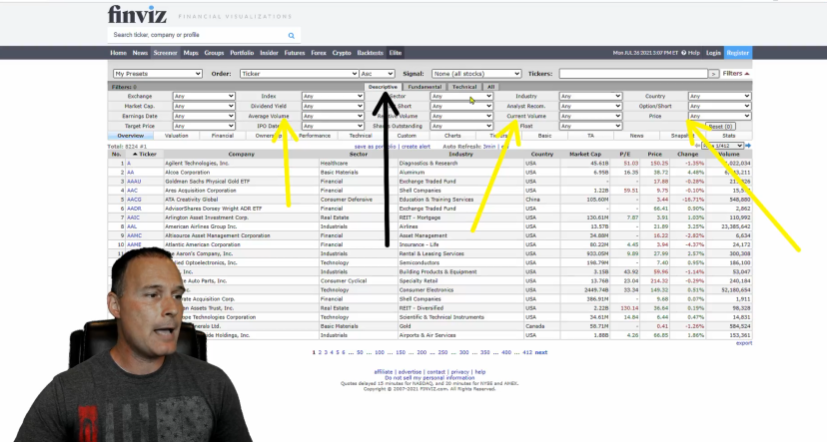Select the Charts view tab
Image resolution: width=827 pixels, height=442 pixels.
click(x=453, y=136)
